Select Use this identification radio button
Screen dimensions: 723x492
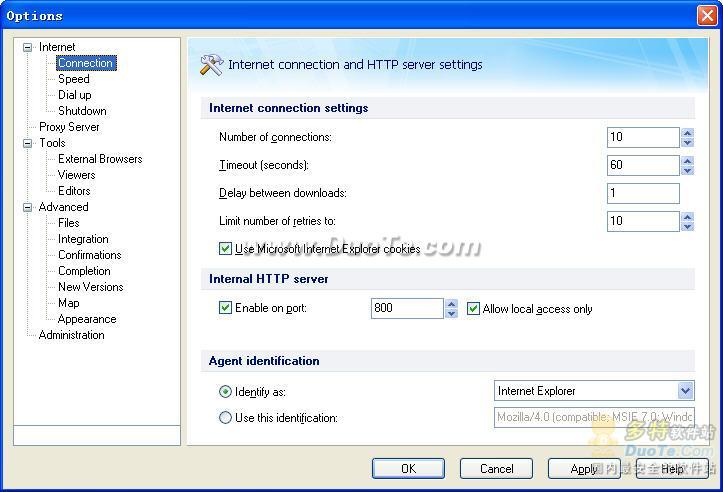(225, 418)
